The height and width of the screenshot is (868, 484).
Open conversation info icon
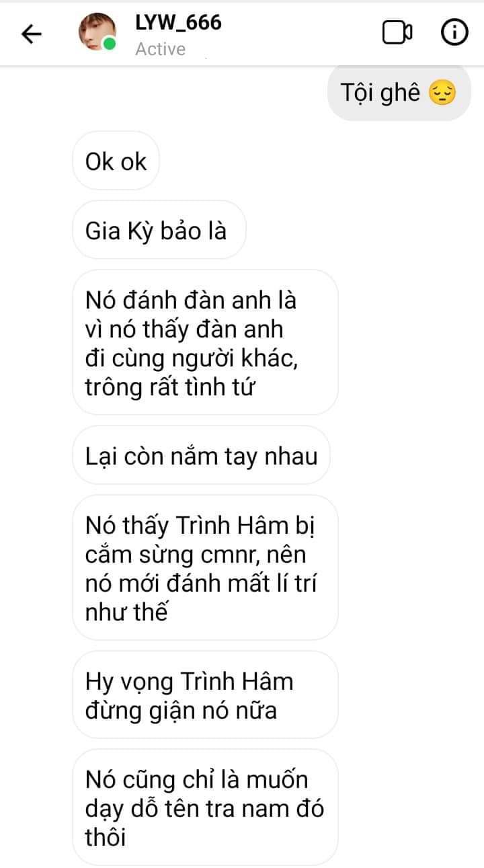pos(454,32)
